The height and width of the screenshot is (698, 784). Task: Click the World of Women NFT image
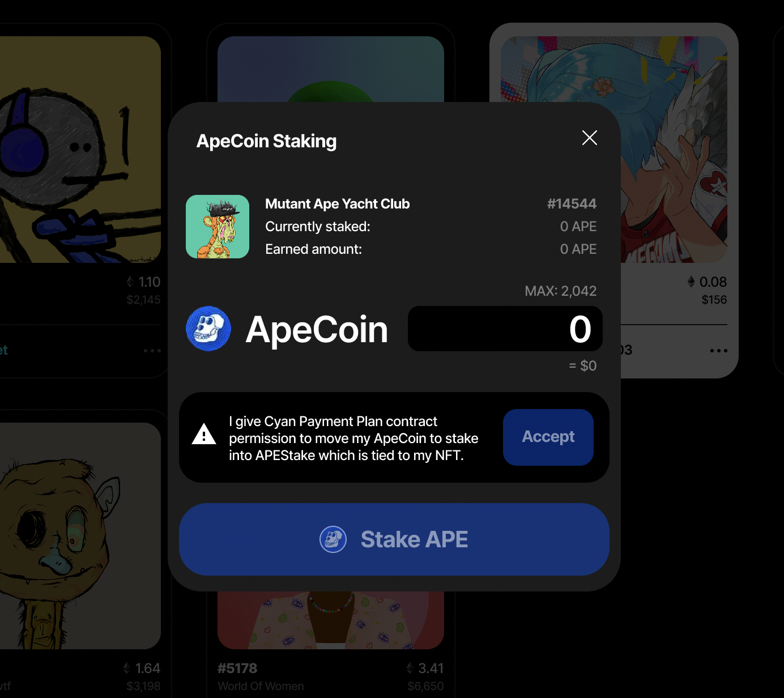[331, 620]
